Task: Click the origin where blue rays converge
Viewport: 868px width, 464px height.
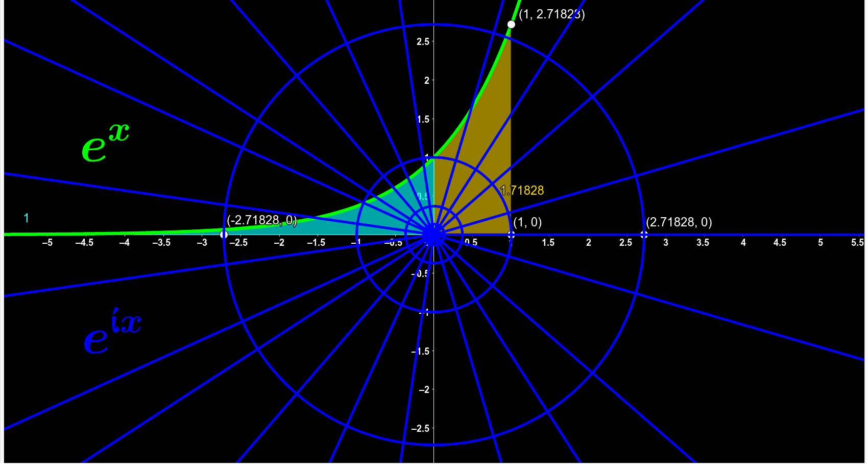Action: click(433, 235)
